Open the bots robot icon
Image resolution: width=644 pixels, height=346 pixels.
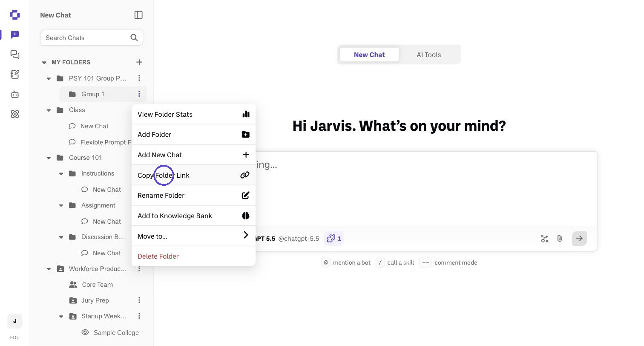(15, 94)
